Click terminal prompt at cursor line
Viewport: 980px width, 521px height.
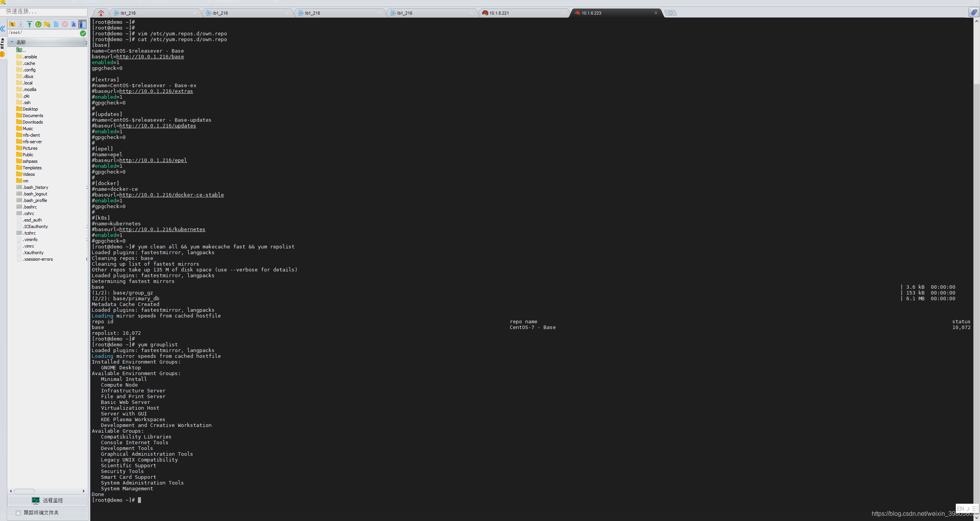[x=116, y=500]
